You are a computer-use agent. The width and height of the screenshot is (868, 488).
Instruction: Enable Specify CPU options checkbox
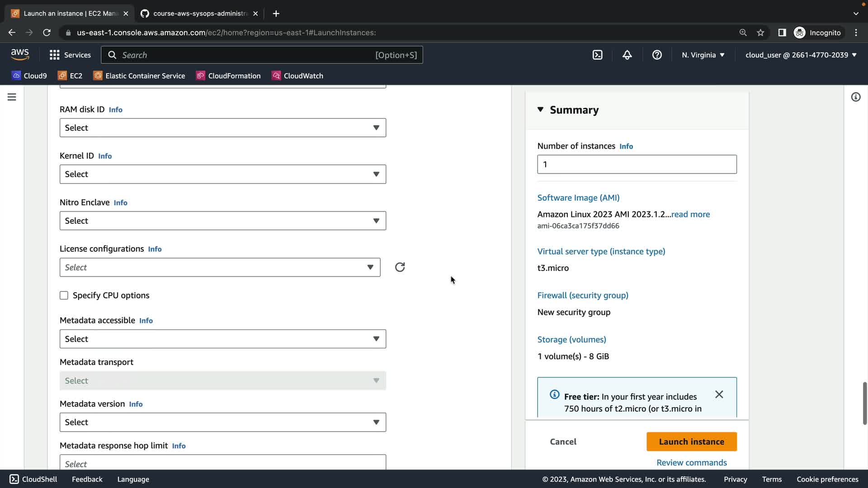[64, 296]
